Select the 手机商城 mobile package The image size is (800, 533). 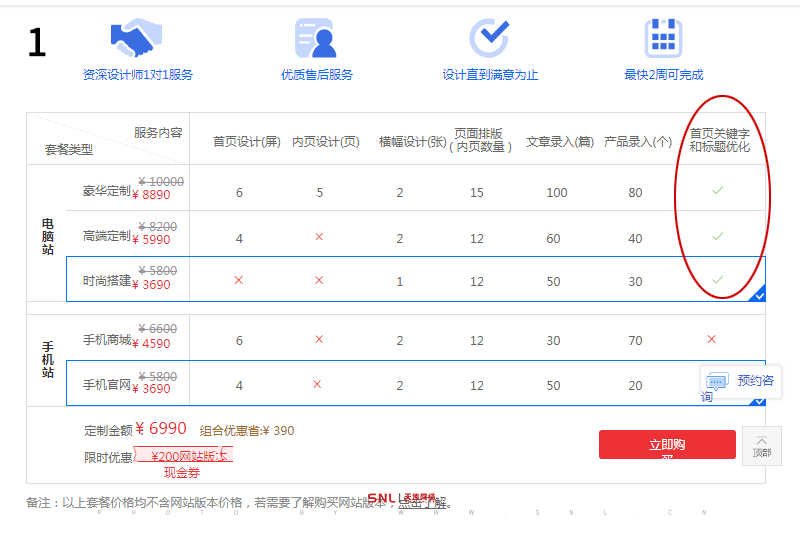[108, 340]
